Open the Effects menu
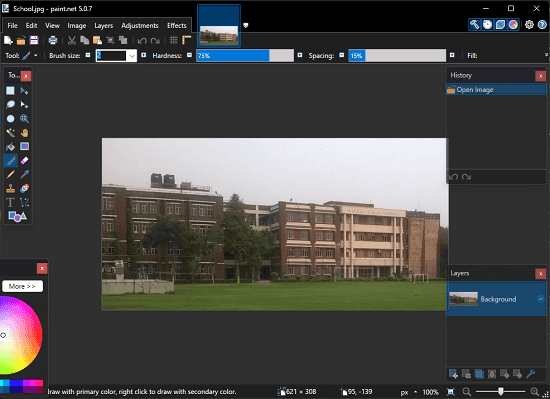This screenshot has height=399, width=550. (x=177, y=26)
